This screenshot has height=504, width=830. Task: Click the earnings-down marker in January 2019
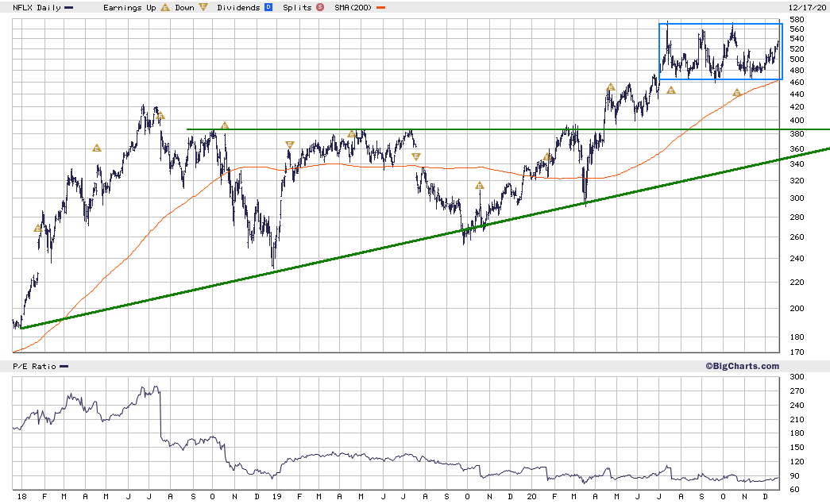pos(290,144)
